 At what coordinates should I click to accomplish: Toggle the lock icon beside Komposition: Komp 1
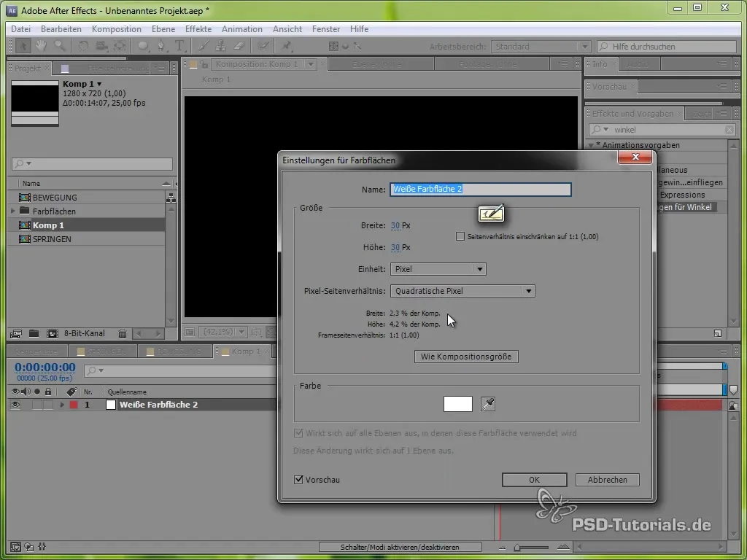(x=204, y=64)
